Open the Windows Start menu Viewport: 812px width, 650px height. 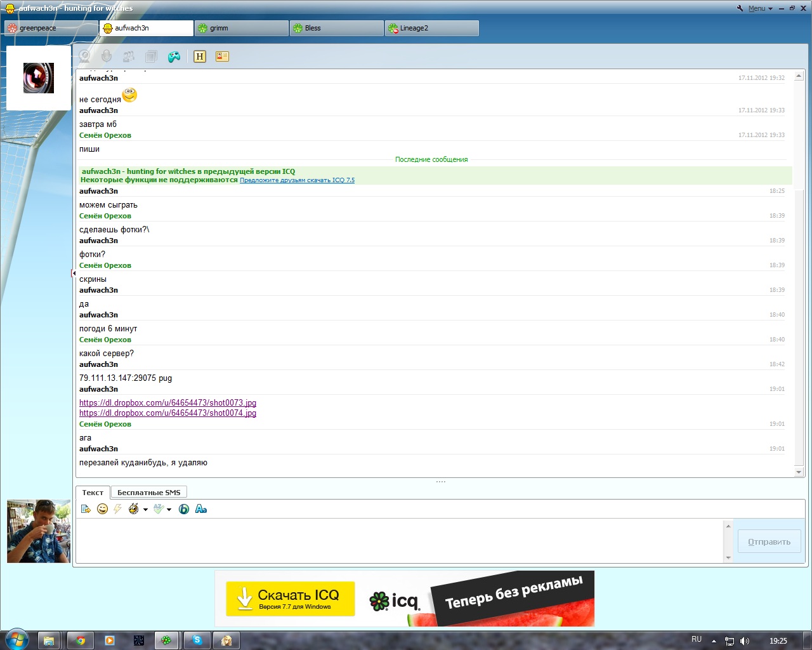16,640
